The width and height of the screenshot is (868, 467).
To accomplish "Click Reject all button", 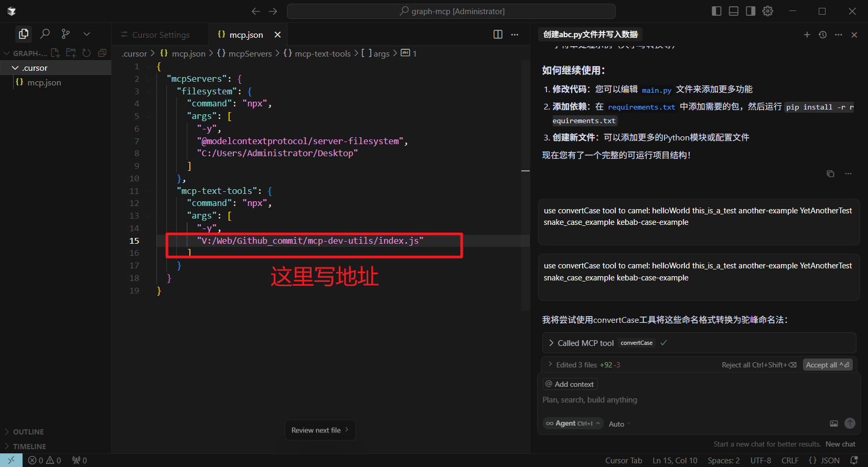I will click(759, 365).
